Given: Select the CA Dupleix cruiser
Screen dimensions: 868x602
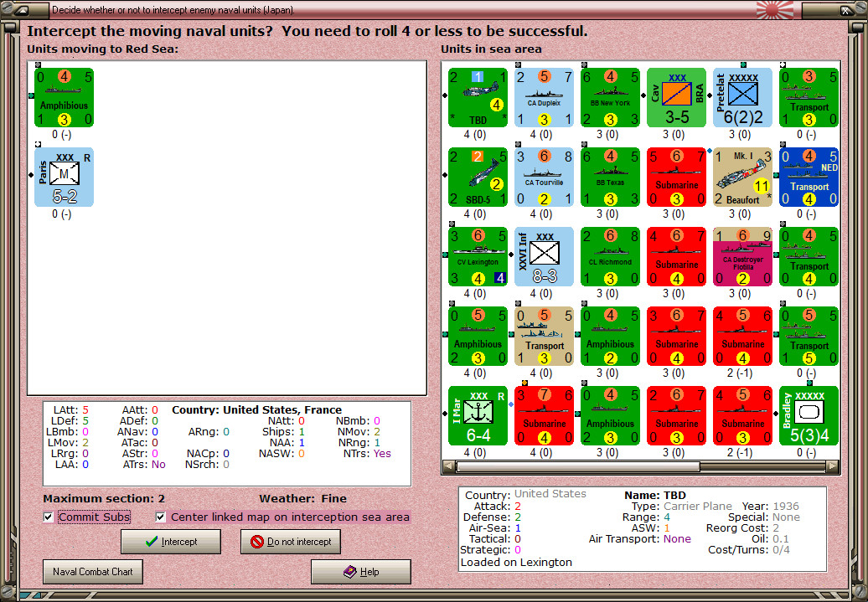Looking at the screenshot, I should click(x=544, y=98).
